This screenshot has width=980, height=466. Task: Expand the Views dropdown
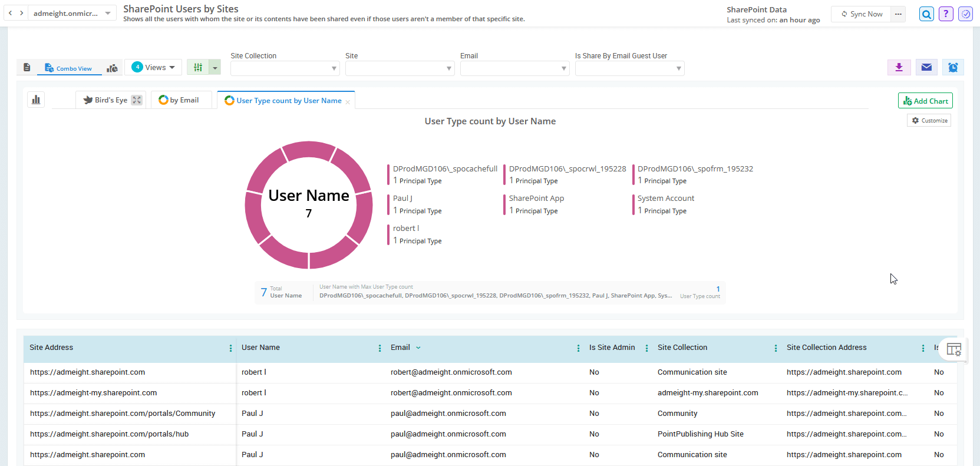point(153,67)
